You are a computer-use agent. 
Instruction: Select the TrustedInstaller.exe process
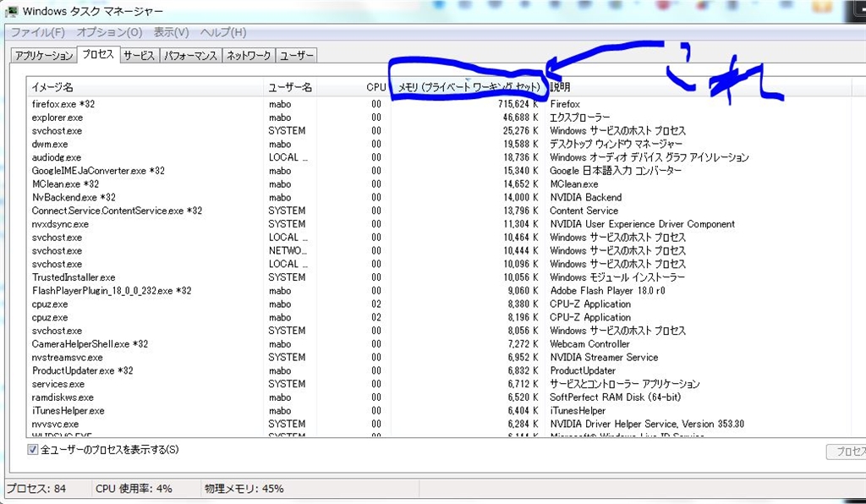[439, 277]
